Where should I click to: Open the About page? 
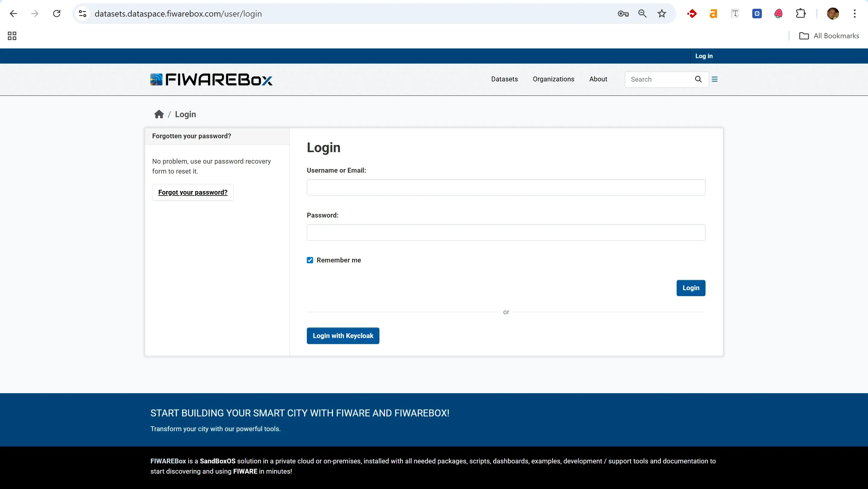click(598, 79)
